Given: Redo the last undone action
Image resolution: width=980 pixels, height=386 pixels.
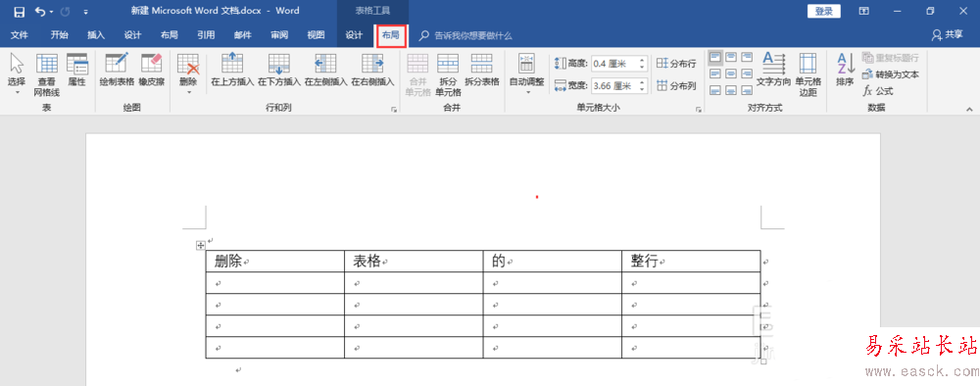Looking at the screenshot, I should (65, 11).
